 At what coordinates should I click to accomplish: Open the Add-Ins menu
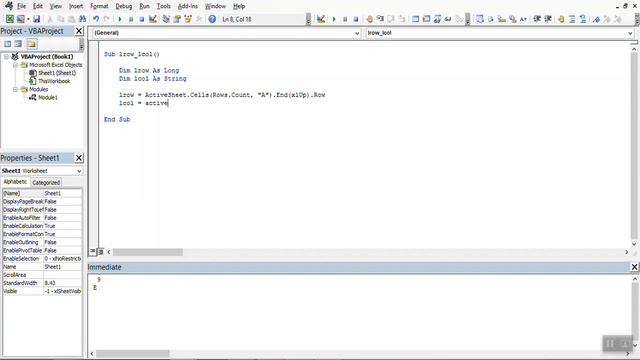188,6
